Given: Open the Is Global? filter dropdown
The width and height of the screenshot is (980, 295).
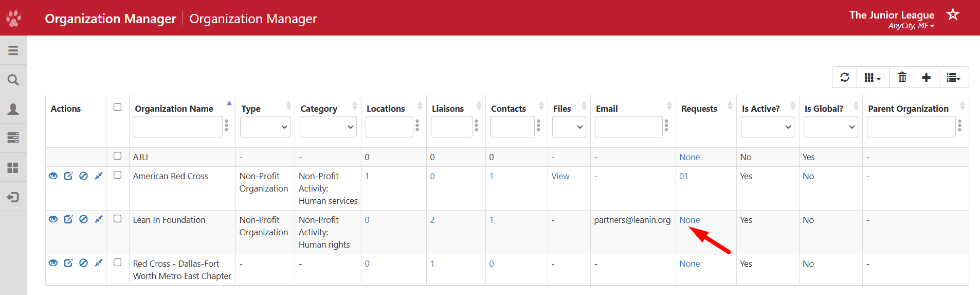Looking at the screenshot, I should (831, 127).
